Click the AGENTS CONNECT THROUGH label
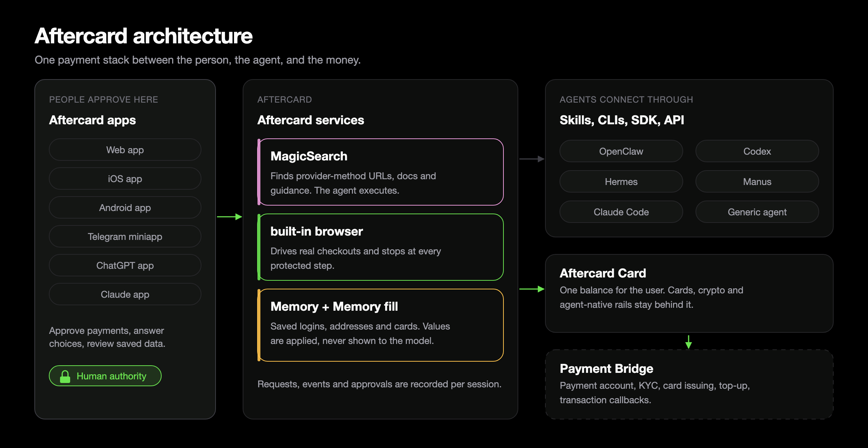 [626, 100]
